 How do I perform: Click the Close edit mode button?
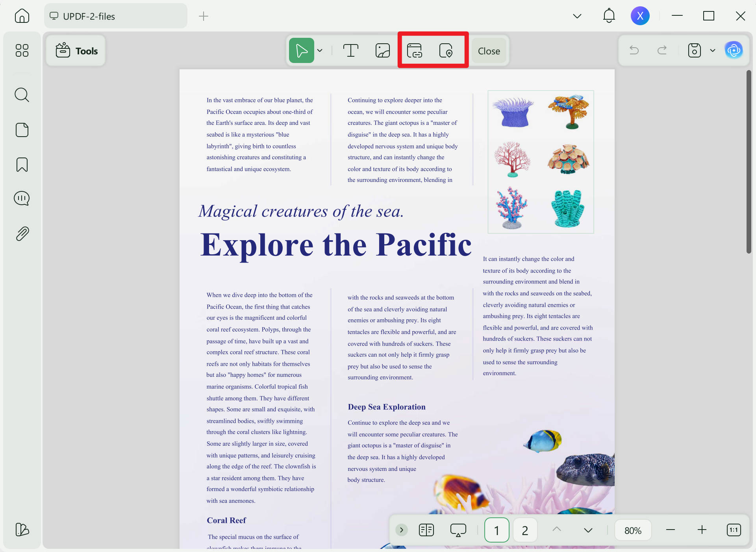click(489, 51)
